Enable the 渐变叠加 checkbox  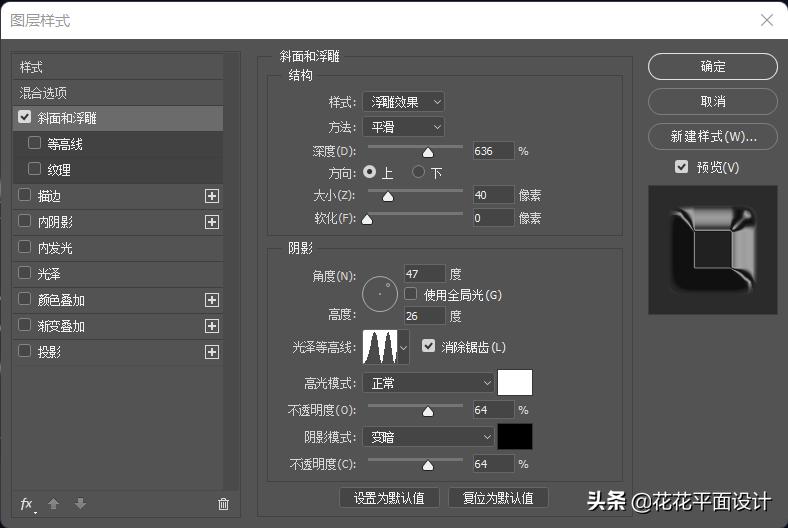[x=24, y=325]
